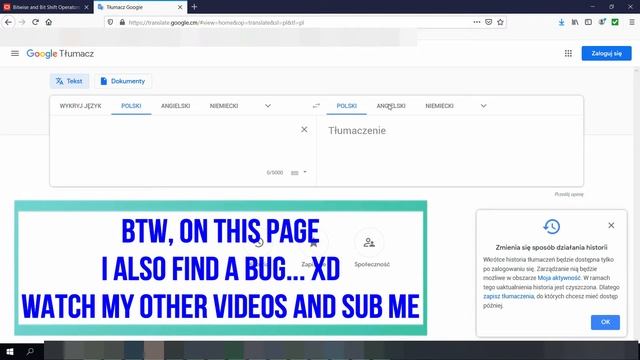Go back in the browser
Viewport: 640px width, 360px height.
pos(8,22)
